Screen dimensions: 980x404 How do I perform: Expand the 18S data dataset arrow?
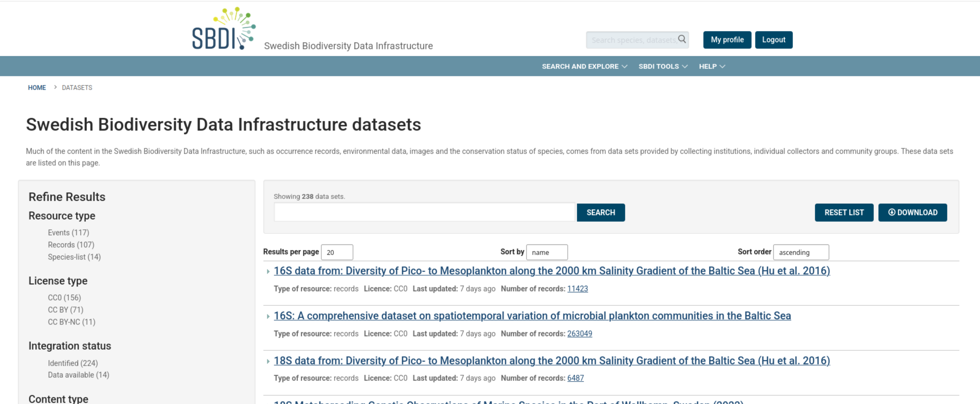pyautogui.click(x=268, y=361)
